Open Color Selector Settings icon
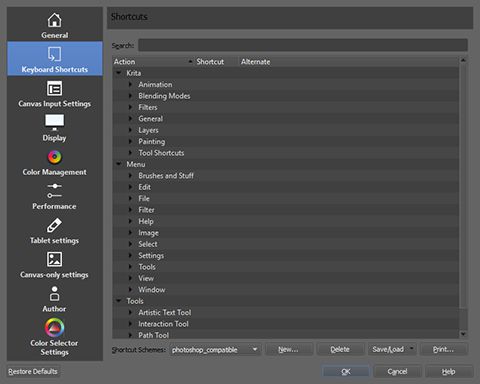480x384 pixels. point(55,327)
